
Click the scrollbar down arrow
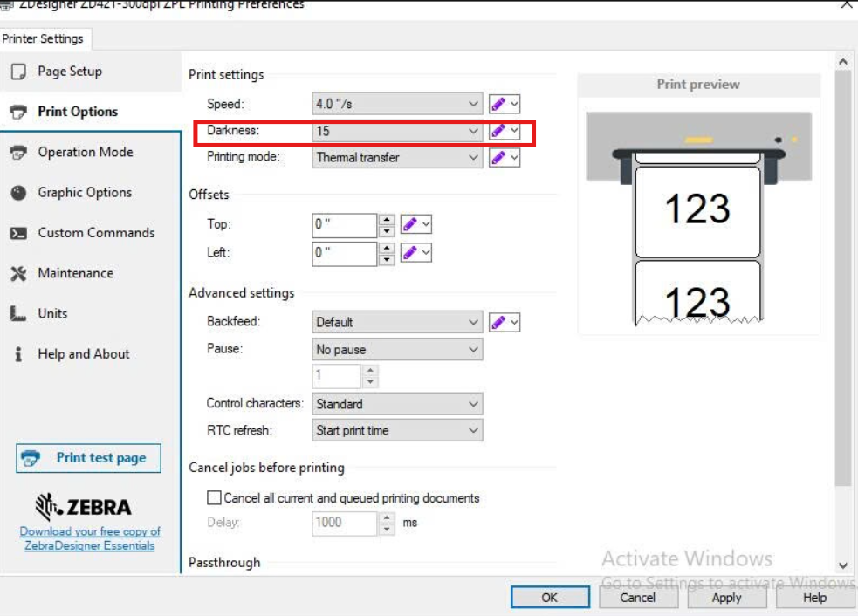[x=842, y=565]
